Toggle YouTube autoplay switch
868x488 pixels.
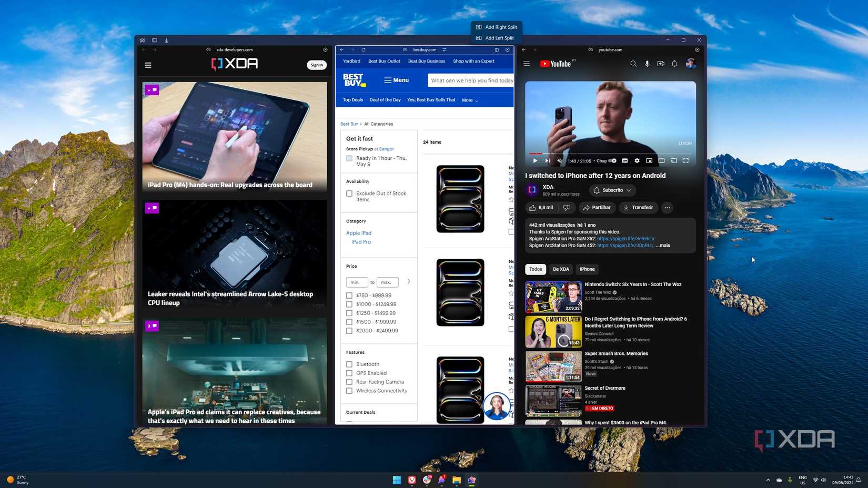coord(612,161)
